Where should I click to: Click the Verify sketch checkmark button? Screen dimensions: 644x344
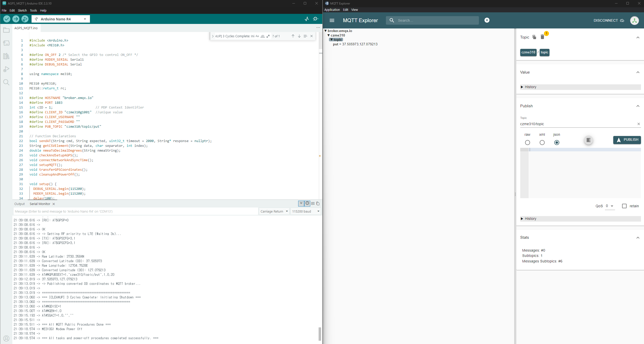pyautogui.click(x=7, y=19)
